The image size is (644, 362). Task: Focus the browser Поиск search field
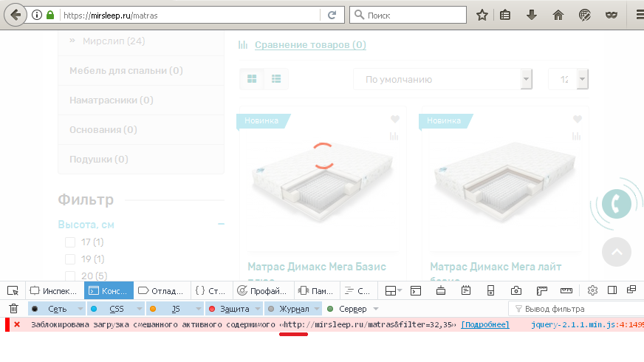point(408,16)
